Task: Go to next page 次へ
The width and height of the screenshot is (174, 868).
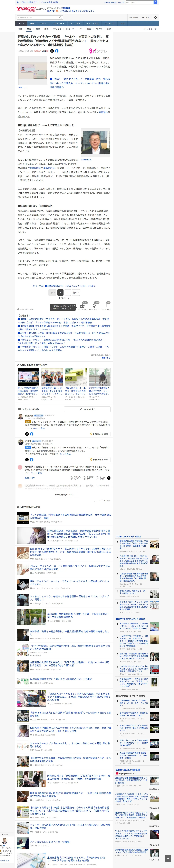Action: coord(76,293)
